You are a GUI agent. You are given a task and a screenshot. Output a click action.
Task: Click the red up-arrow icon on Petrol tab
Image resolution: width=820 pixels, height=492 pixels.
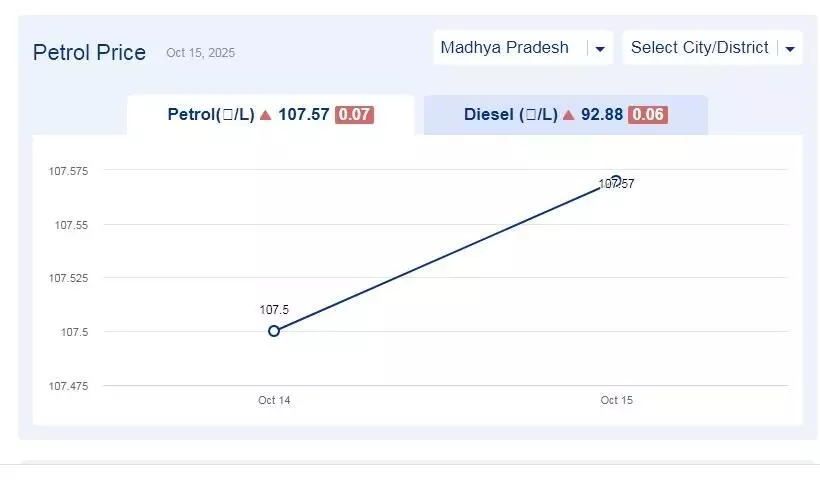tap(266, 115)
